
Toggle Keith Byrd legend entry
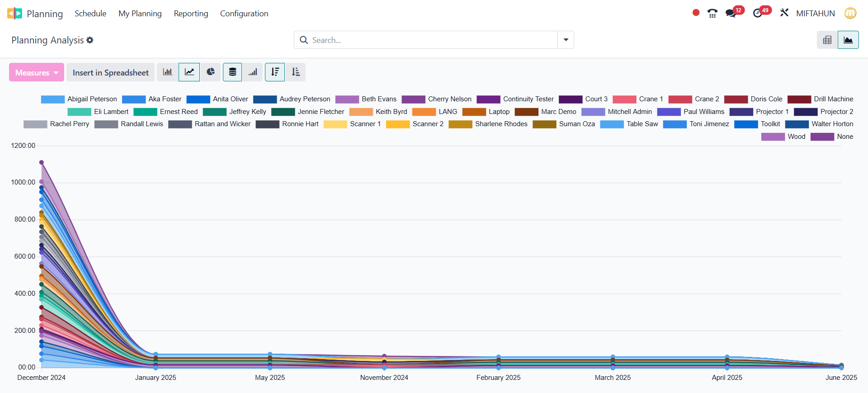click(378, 112)
